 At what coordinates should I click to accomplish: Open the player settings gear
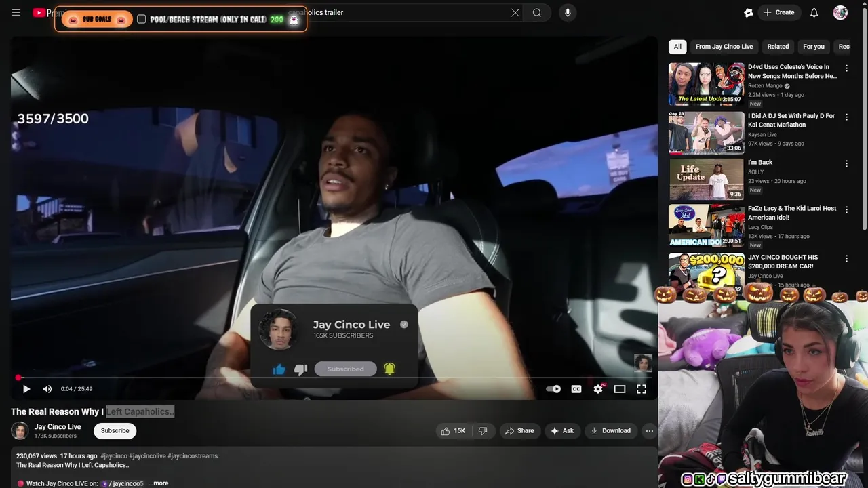point(598,389)
